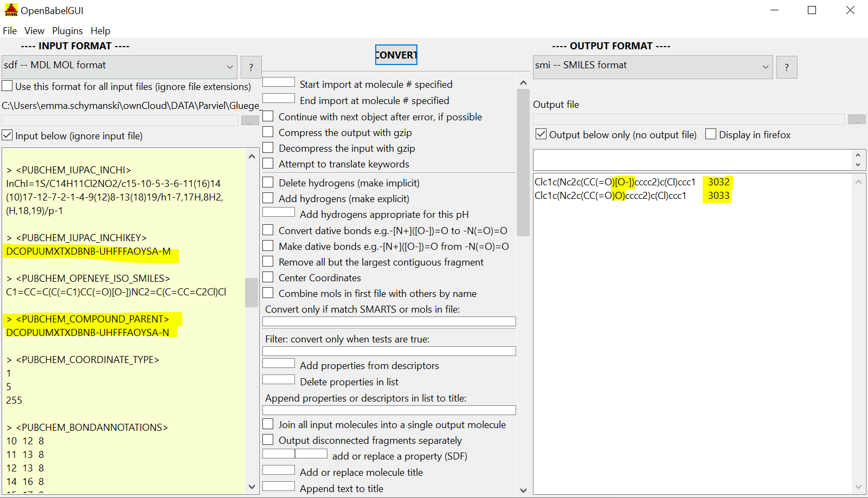The height and width of the screenshot is (498, 868).
Task: Maximize the OpenBabelGUI window
Action: tap(812, 10)
